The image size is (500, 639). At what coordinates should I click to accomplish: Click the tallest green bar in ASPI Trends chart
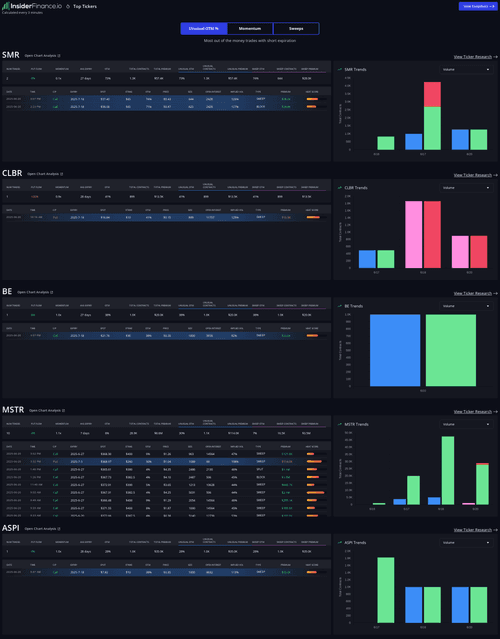pos(385,590)
